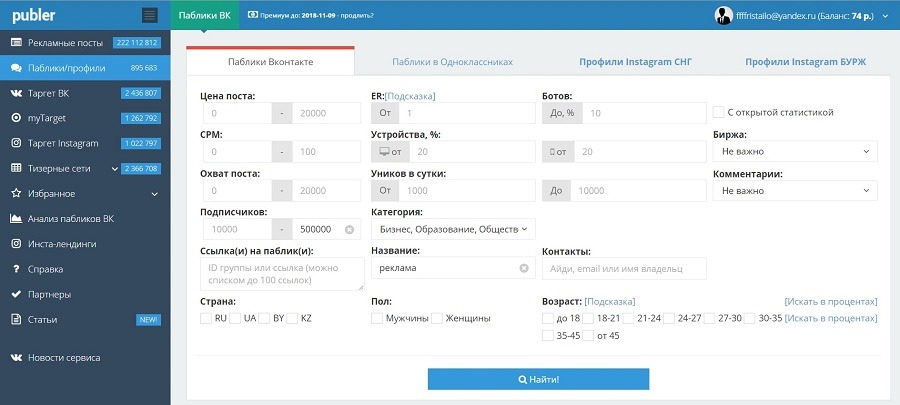Expand the Тизерные сети submenu chevron
The width and height of the screenshot is (900, 405).
tap(115, 169)
